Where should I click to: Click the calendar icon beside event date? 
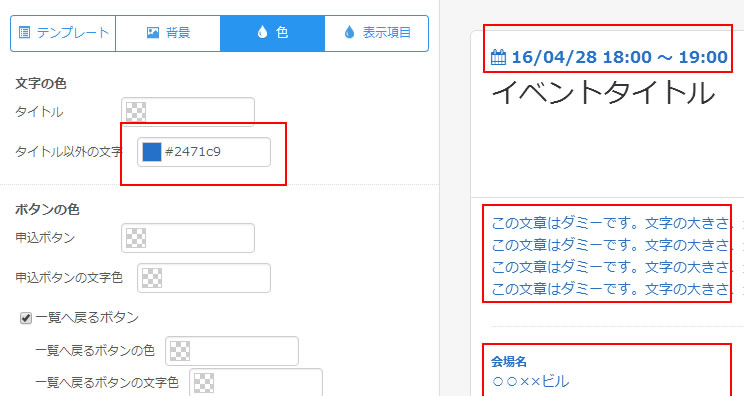point(498,57)
